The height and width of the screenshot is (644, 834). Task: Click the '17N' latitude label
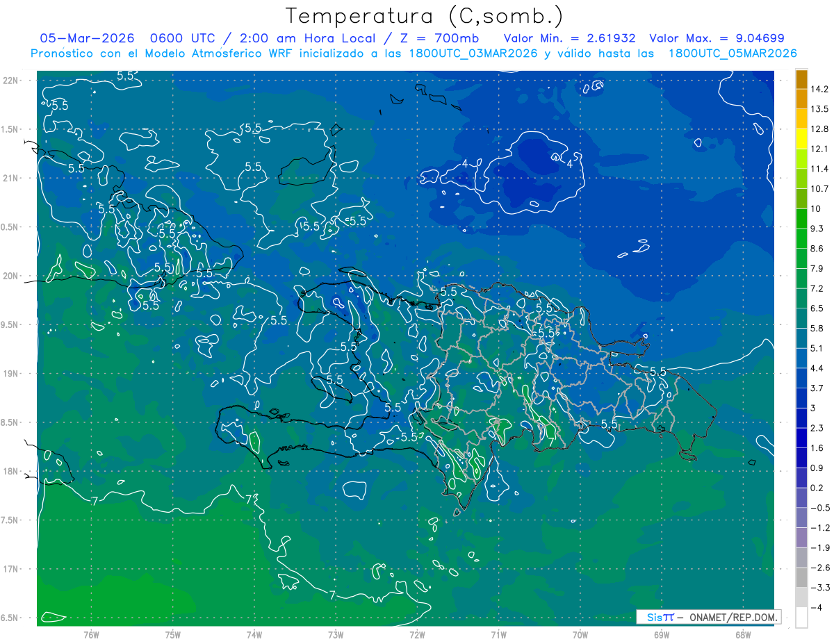click(12, 569)
